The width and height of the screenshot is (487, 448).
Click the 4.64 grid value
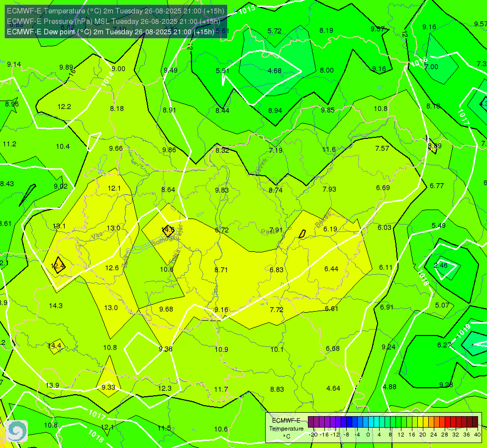[x=333, y=388]
